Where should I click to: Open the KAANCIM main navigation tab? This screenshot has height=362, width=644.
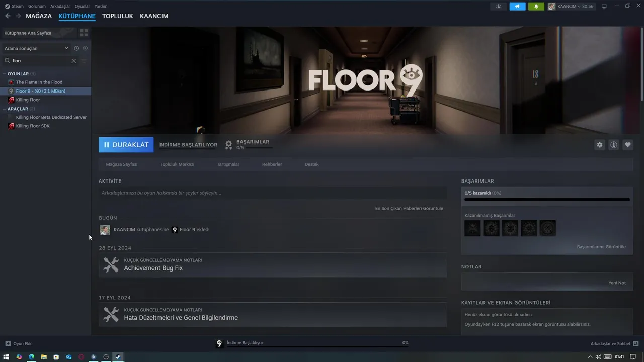154,16
